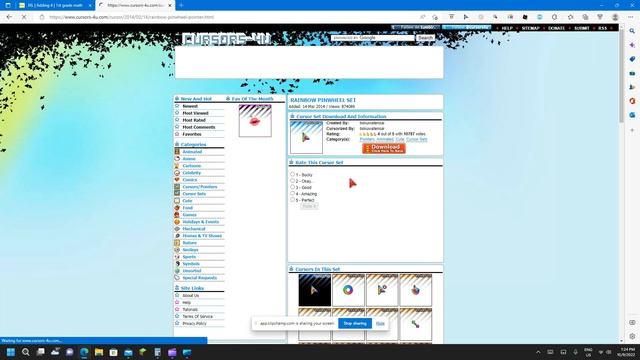Screen dimensions: 640x360
Task: Open the Privacy Policy link
Action: [x=194, y=323]
